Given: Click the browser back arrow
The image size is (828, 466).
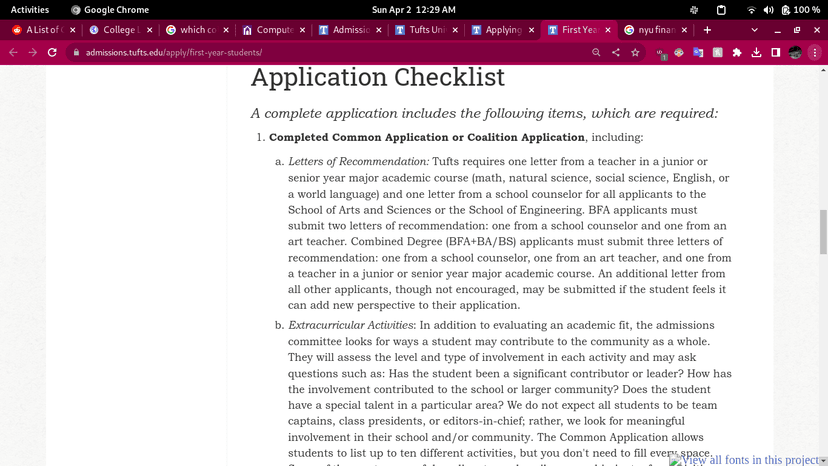Looking at the screenshot, I should tap(13, 52).
